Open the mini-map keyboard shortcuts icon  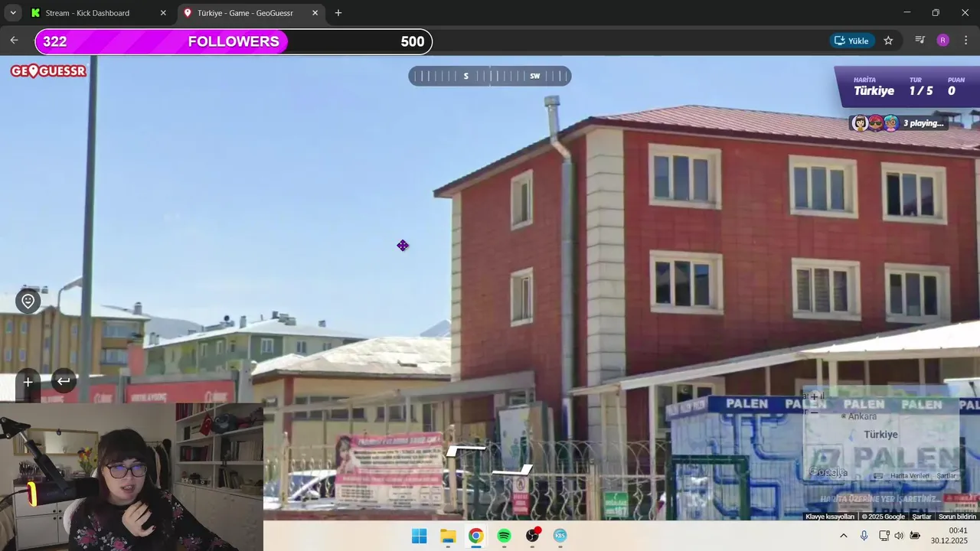878,476
